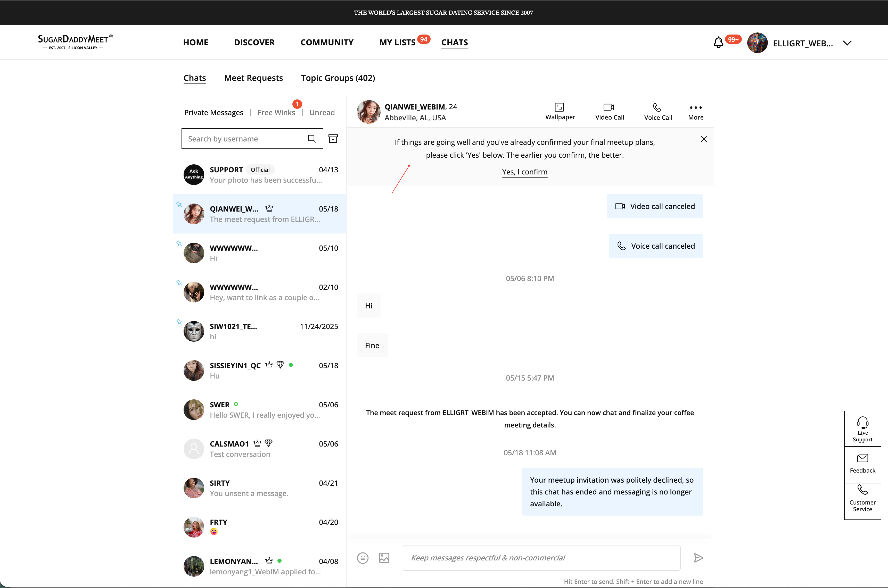The width and height of the screenshot is (888, 588).
Task: Click the diamond badge beside SISSIEYIN1_QC
Action: [x=280, y=365]
